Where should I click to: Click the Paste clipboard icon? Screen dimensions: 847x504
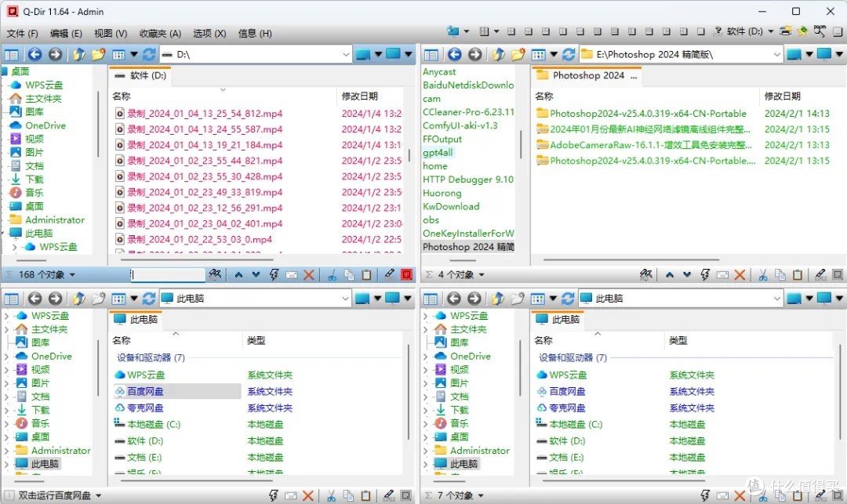point(367,275)
